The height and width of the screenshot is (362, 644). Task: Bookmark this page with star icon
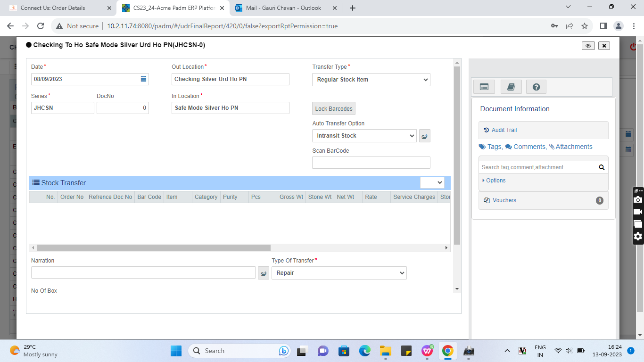coord(585,26)
